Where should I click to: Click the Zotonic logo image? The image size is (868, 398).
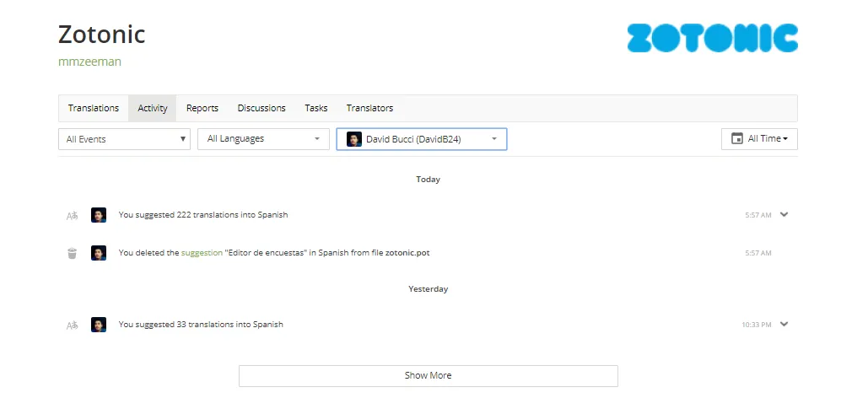(713, 38)
